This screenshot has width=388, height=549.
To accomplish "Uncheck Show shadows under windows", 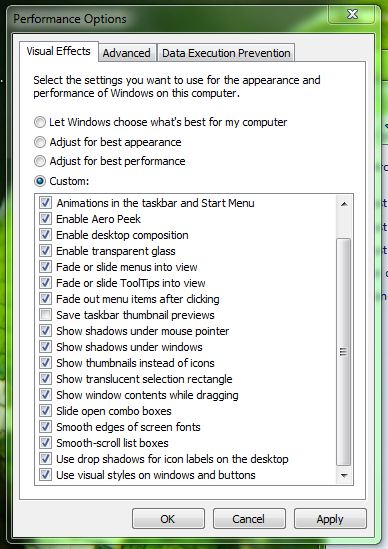I will (x=45, y=347).
